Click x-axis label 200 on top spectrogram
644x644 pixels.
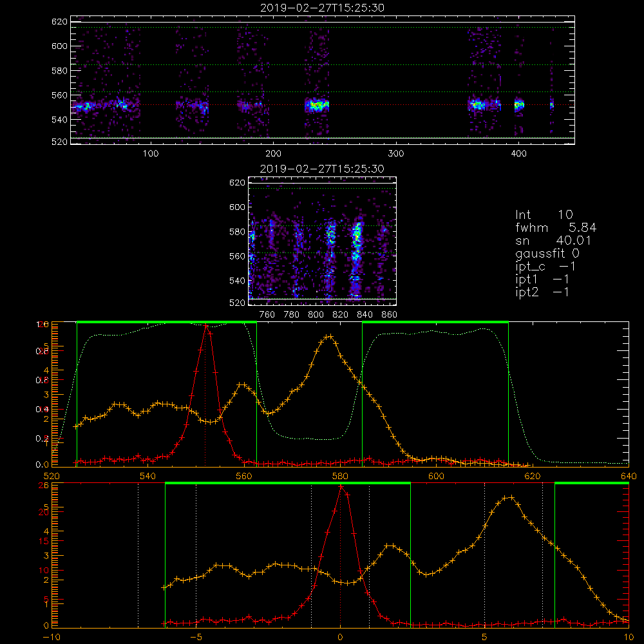click(x=274, y=154)
